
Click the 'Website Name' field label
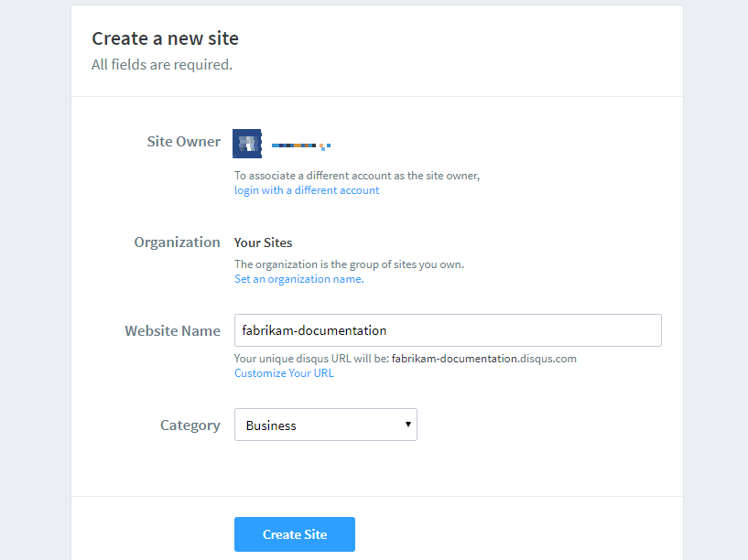[x=172, y=330]
